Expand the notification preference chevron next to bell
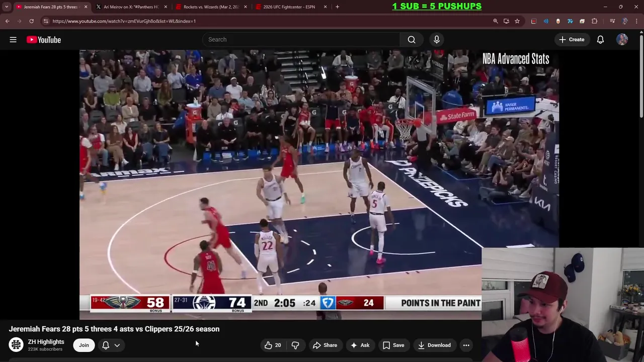 coord(117,345)
